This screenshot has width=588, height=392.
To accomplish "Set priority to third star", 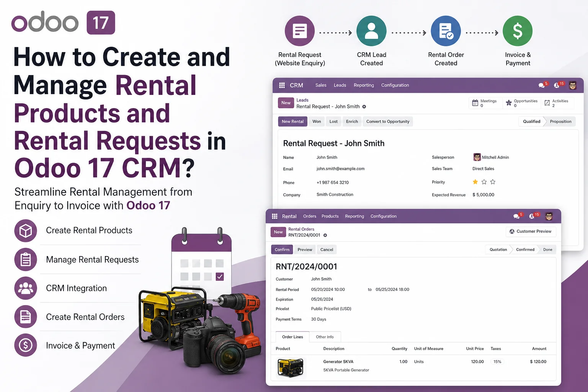I will (493, 182).
